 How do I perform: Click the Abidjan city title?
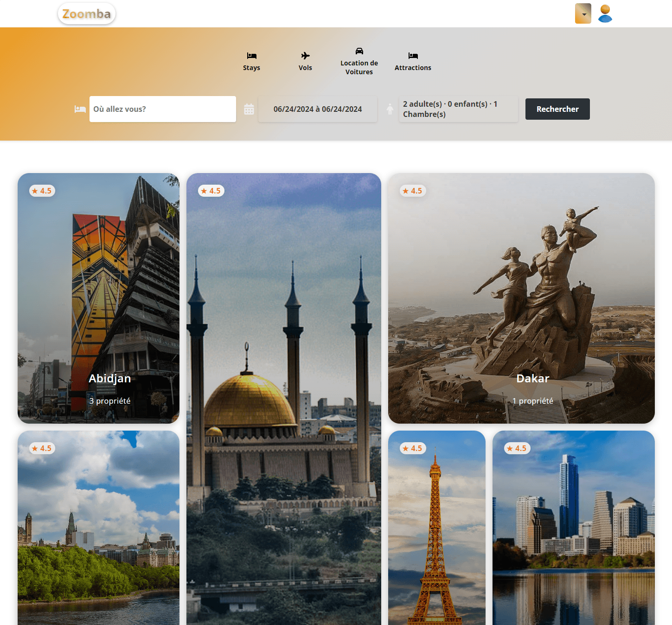point(110,379)
